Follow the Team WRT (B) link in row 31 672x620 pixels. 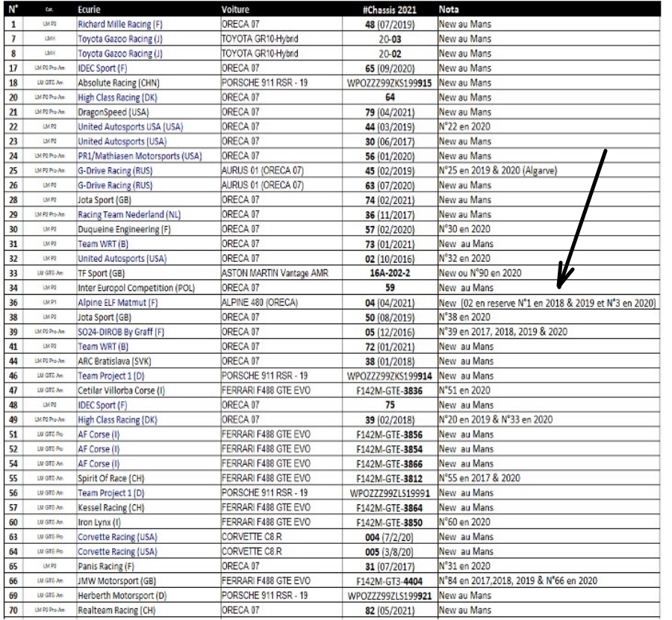point(103,244)
